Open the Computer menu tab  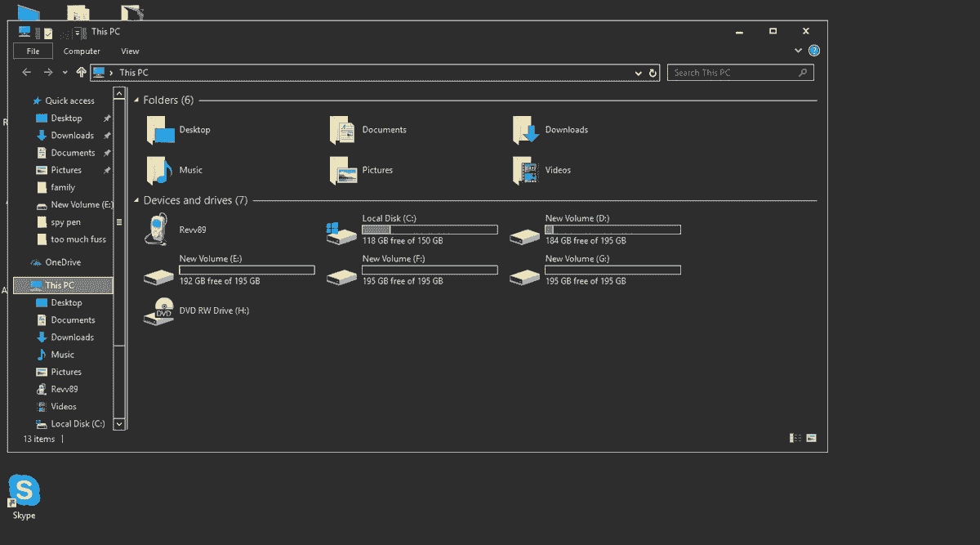click(x=82, y=51)
